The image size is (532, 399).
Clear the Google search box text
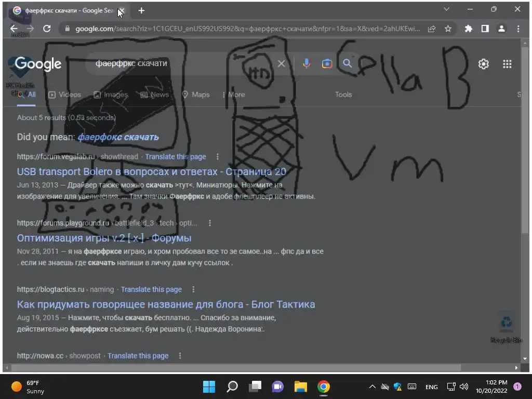281,63
